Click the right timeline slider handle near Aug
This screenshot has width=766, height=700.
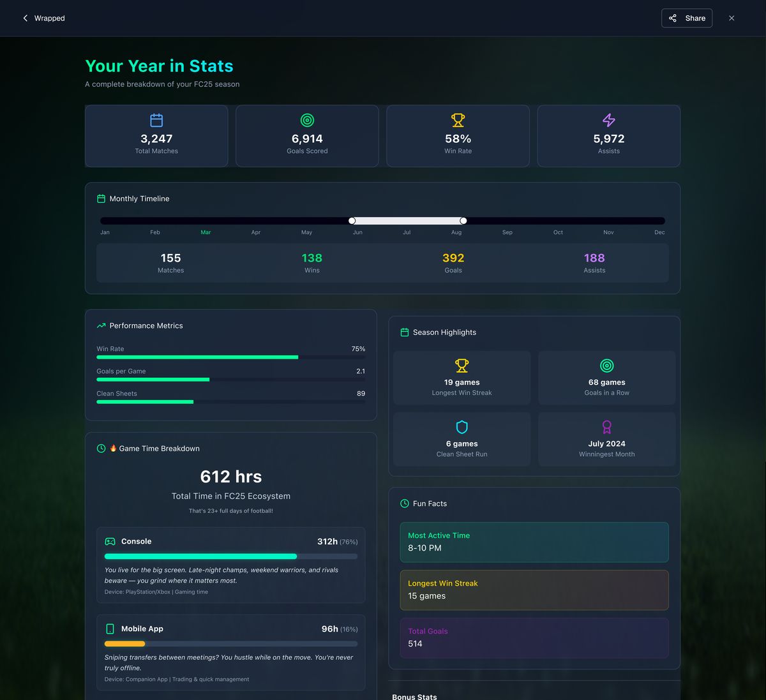463,221
